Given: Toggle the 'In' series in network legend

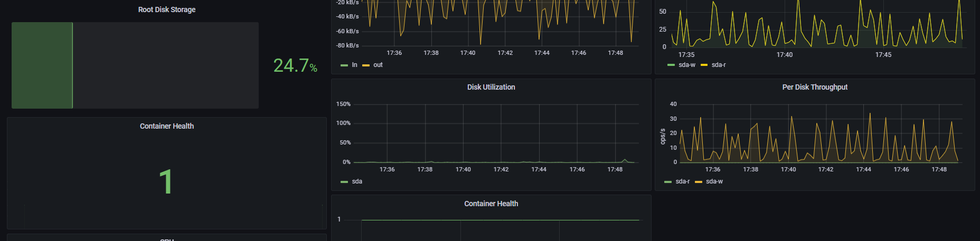Looking at the screenshot, I should (354, 65).
